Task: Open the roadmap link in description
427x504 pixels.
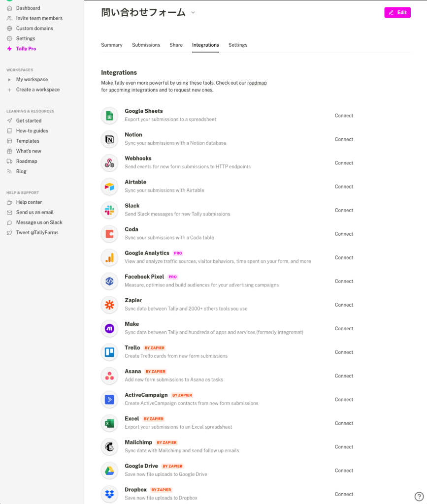Action: click(x=257, y=83)
